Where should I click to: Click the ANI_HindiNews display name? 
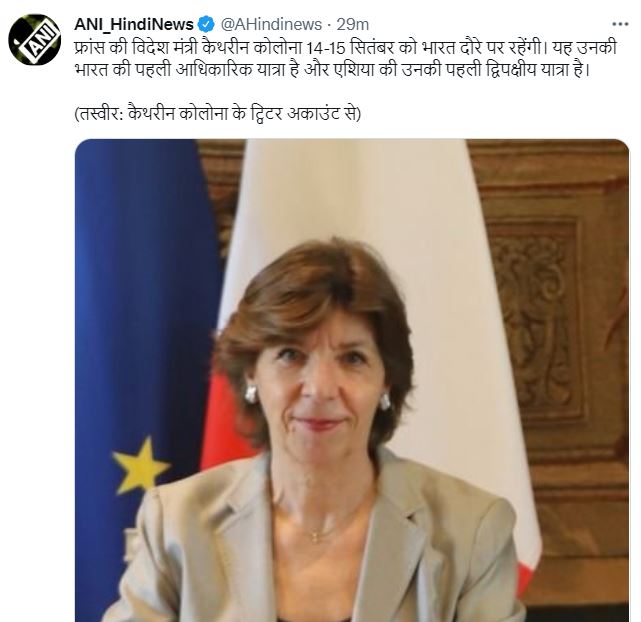(x=134, y=25)
